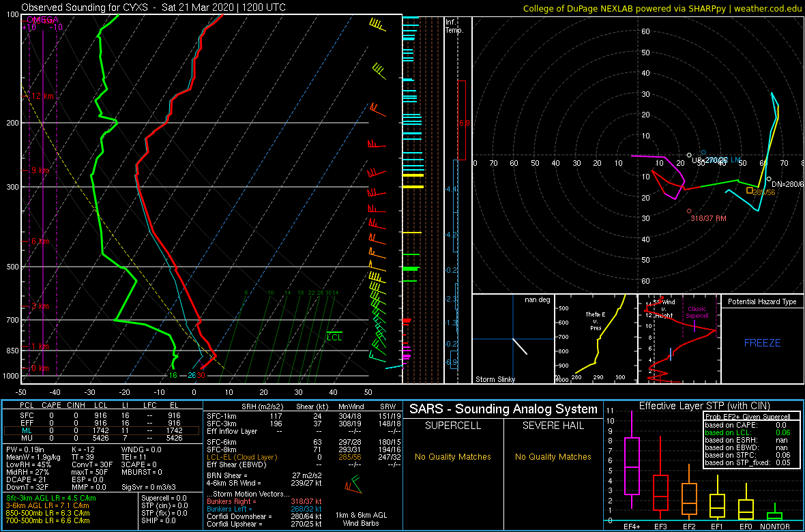Click the orange 285/56 cloud-layer wind square on hodograph

(750, 190)
